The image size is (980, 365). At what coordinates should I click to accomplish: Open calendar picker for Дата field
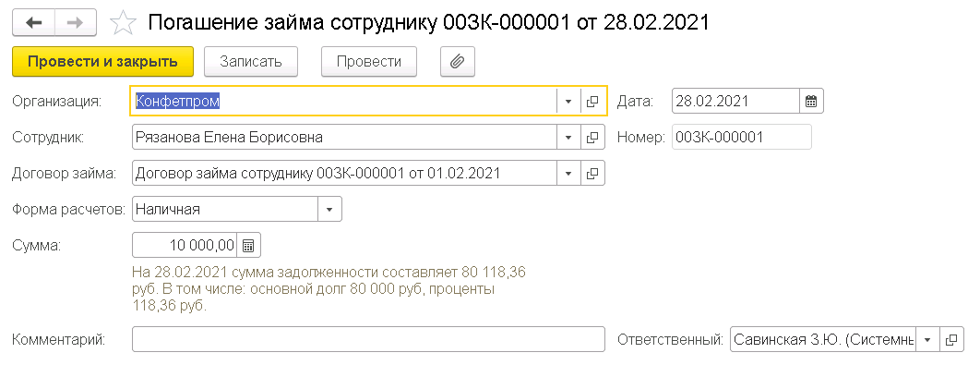[x=811, y=101]
